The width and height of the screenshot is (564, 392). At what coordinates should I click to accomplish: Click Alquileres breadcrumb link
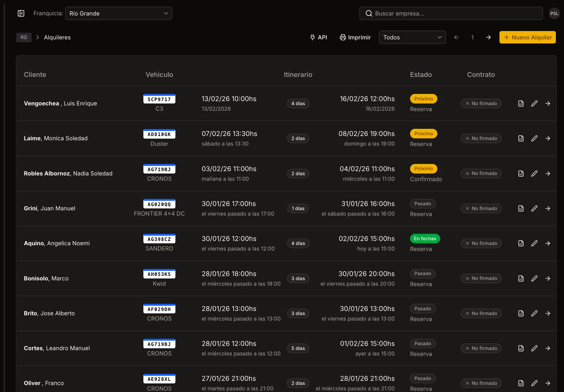point(57,37)
